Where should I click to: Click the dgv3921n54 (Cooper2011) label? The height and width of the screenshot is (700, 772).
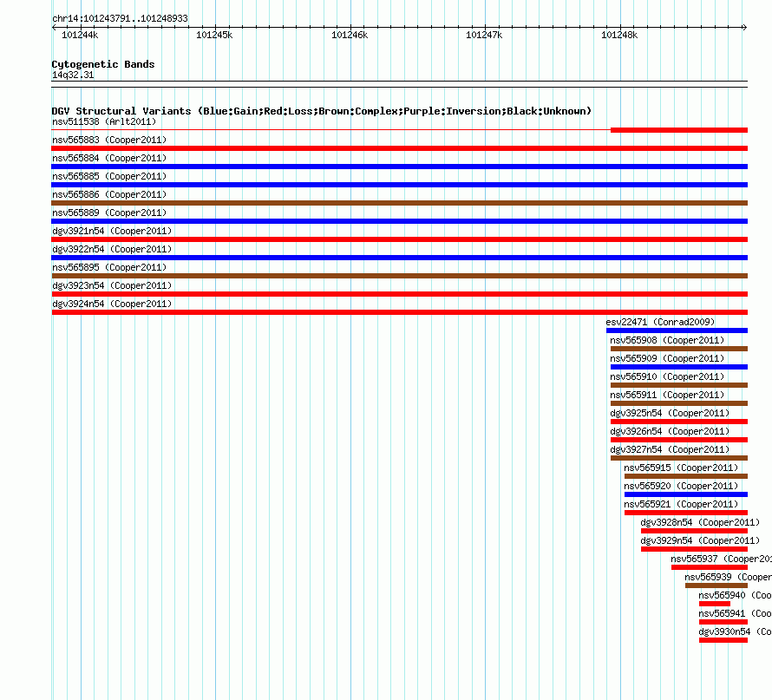[112, 231]
